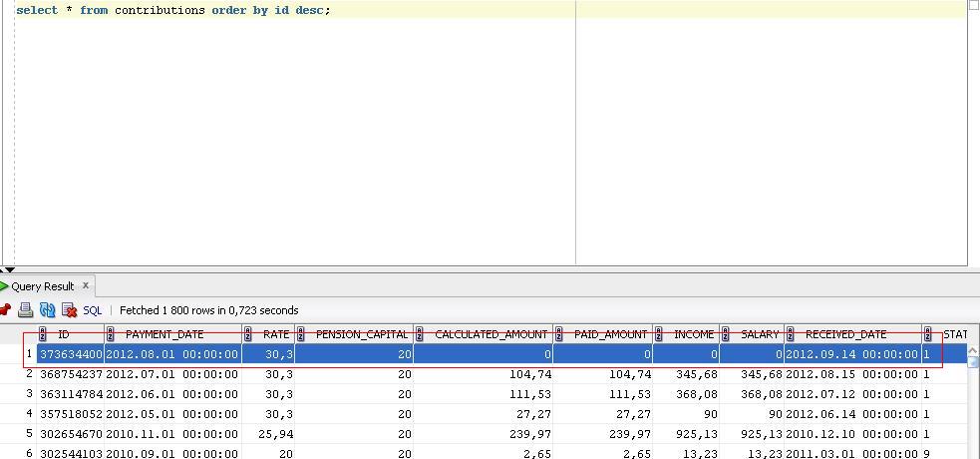Click the delete row icon with red X
Viewport: 980px width, 459px height.
70,309
